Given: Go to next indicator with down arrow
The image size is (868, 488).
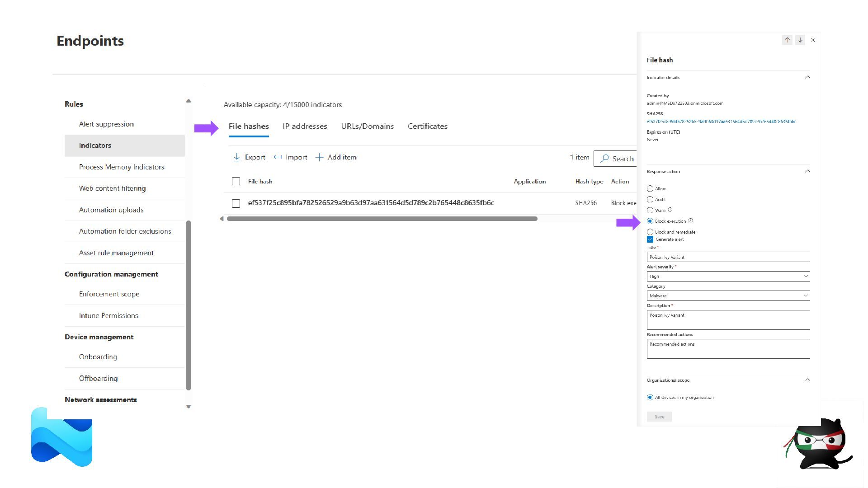Looking at the screenshot, I should coord(800,40).
